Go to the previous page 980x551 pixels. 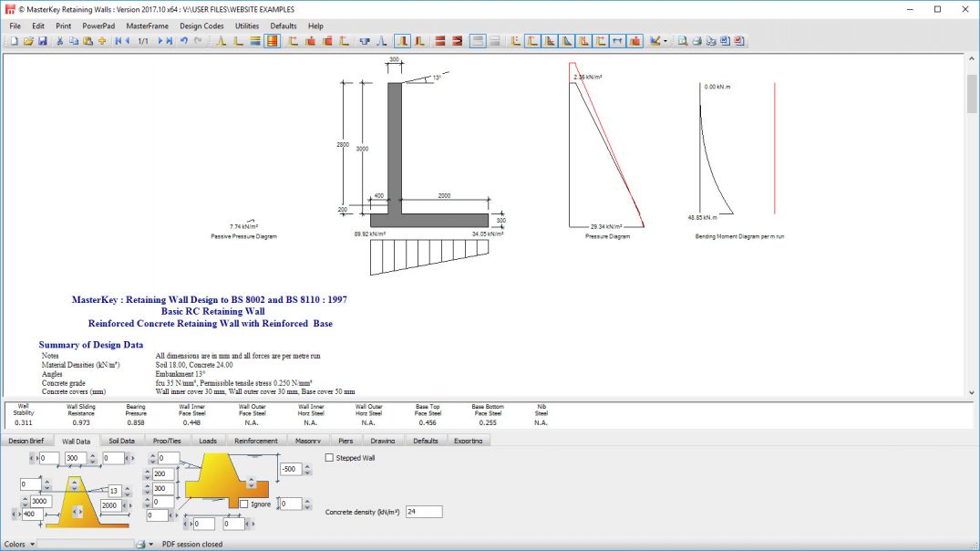(x=128, y=41)
